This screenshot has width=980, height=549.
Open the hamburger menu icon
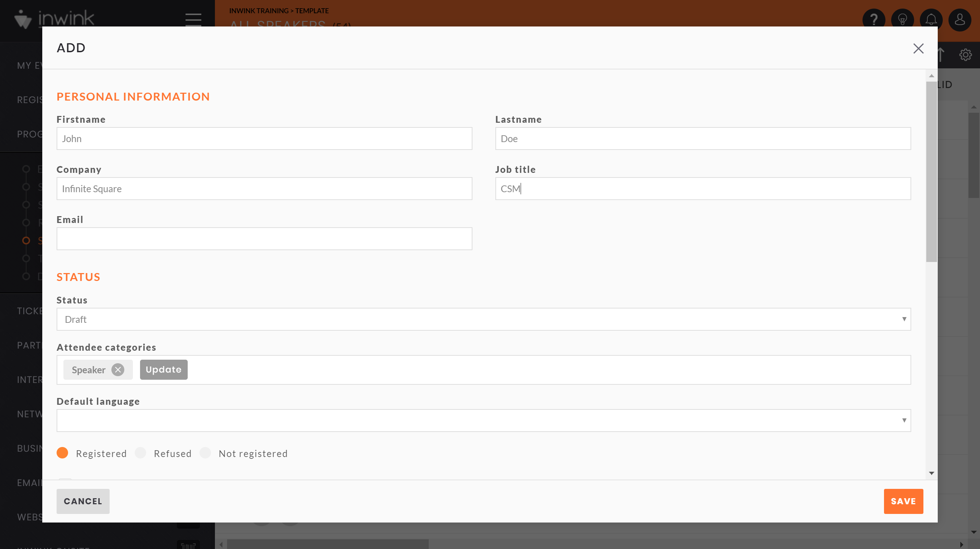tap(193, 19)
